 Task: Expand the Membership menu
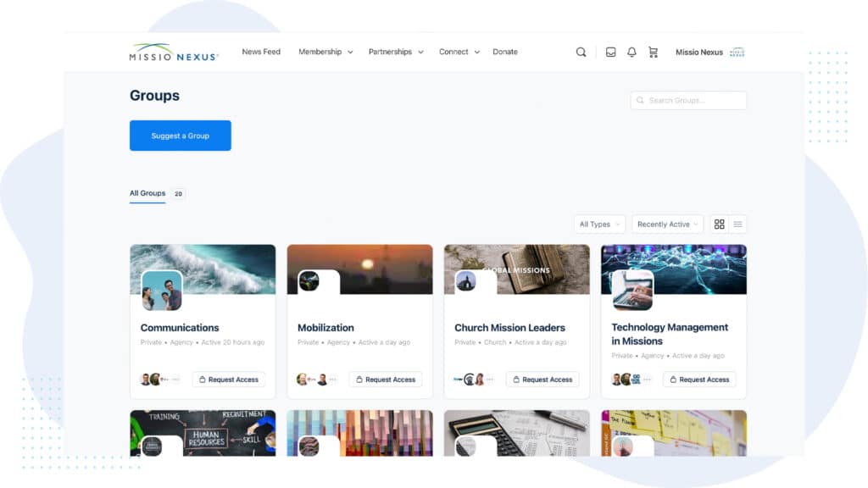tap(325, 53)
